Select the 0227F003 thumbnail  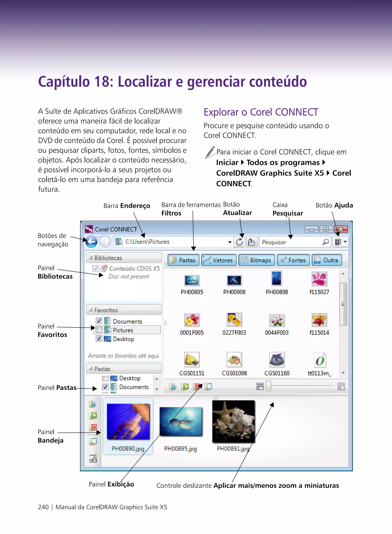[x=234, y=319]
